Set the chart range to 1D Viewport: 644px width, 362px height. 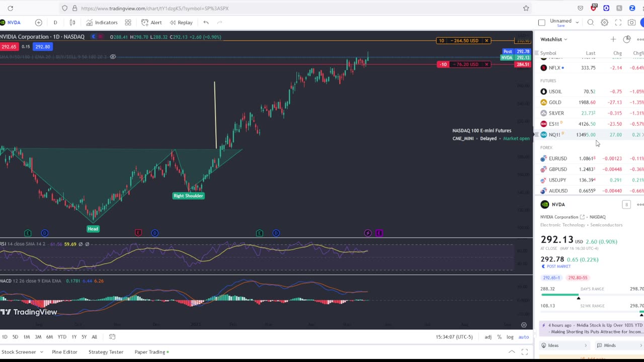pos(5,337)
